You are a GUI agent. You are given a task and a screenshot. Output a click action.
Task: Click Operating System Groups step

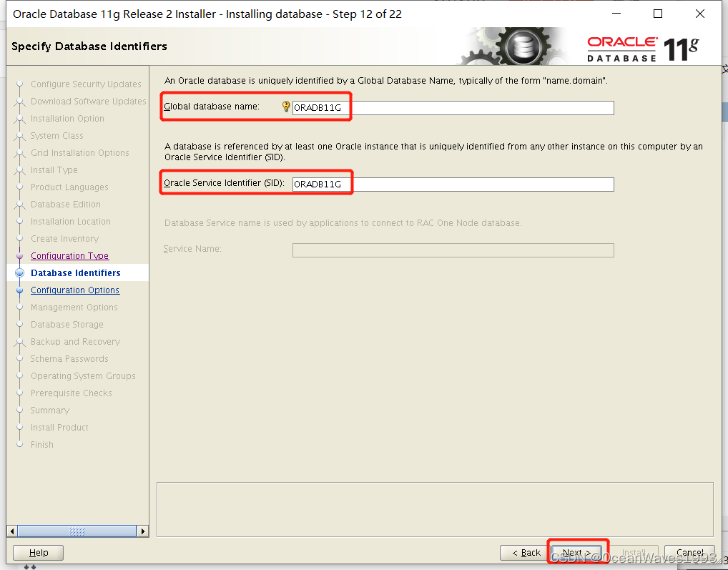coord(83,376)
